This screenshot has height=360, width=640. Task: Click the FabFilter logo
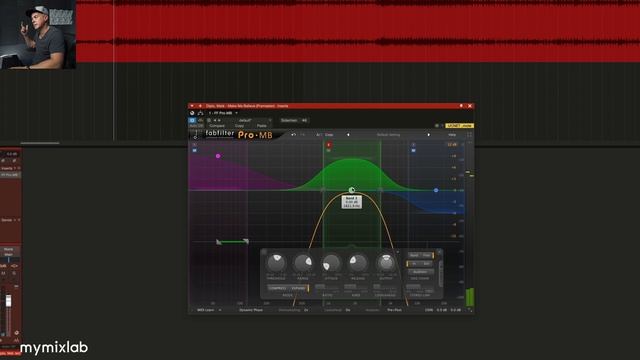220,134
